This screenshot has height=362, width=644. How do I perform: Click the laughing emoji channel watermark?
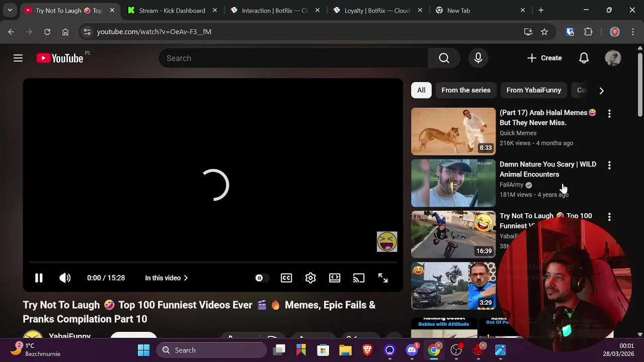387,242
